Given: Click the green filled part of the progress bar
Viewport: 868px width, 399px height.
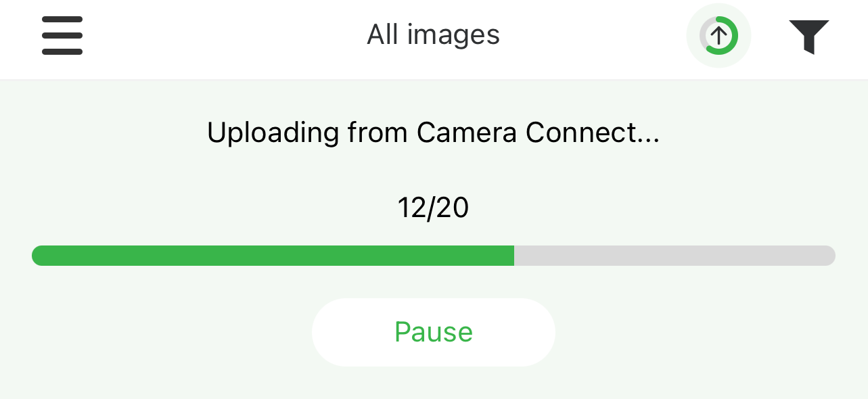Looking at the screenshot, I should pos(271,256).
